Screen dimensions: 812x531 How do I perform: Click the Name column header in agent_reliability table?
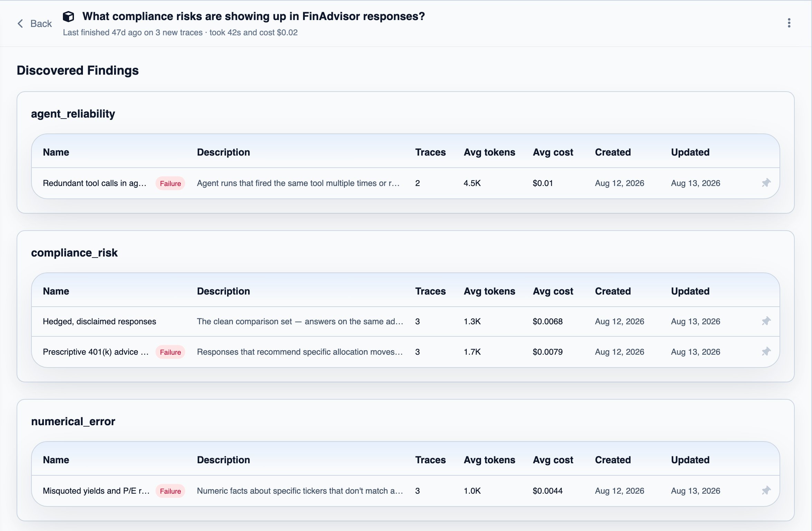tap(56, 152)
